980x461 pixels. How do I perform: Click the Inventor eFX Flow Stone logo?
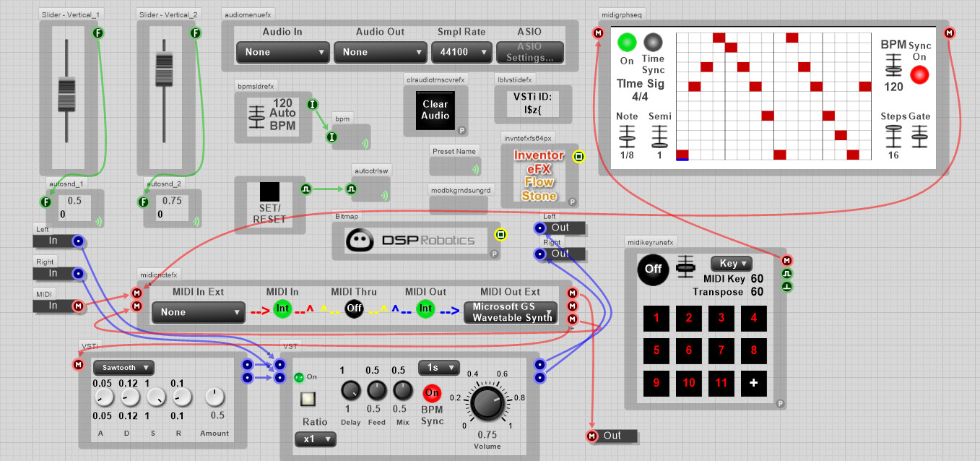[539, 176]
